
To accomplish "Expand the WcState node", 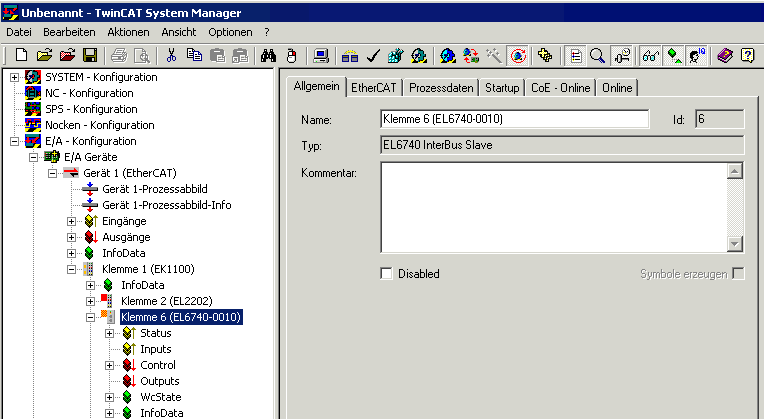I will click(x=109, y=398).
